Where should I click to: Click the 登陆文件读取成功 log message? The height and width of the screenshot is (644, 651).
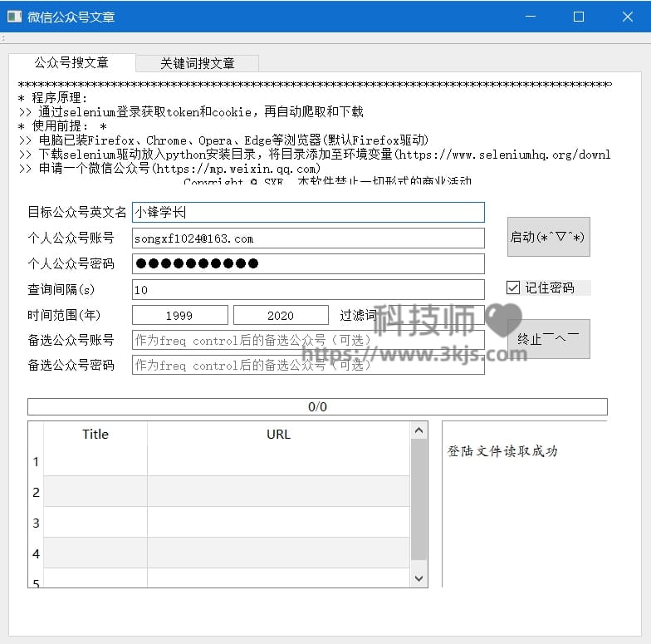coord(502,450)
